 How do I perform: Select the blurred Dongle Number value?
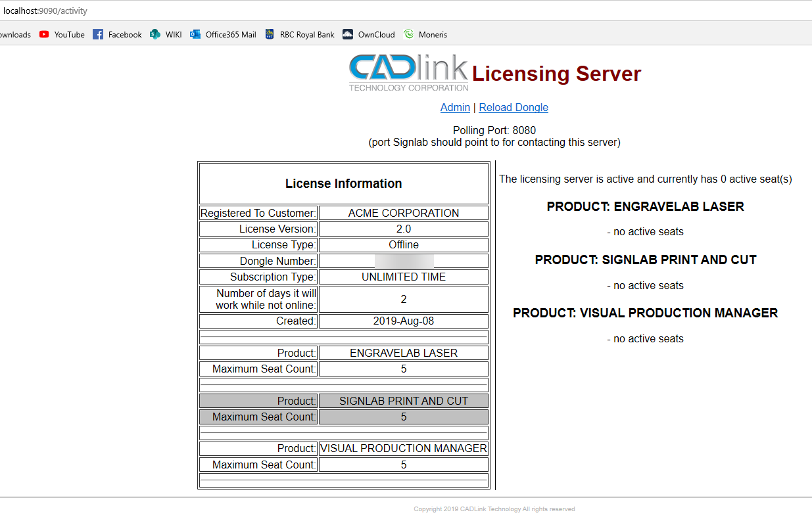[x=403, y=260]
